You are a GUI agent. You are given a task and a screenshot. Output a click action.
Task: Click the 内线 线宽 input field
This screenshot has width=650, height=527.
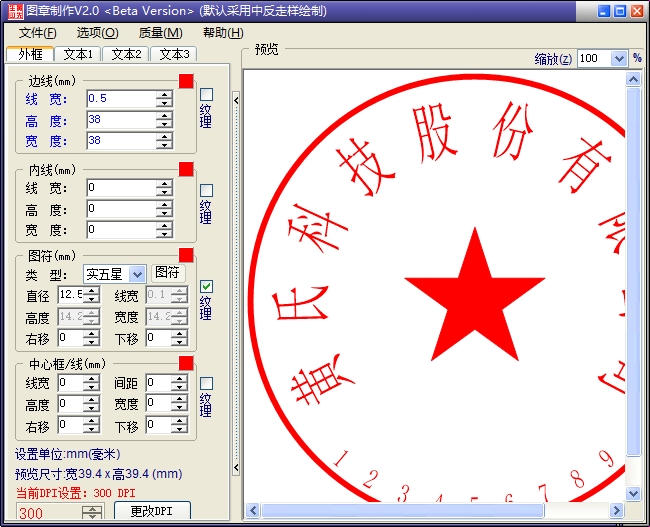(122, 188)
